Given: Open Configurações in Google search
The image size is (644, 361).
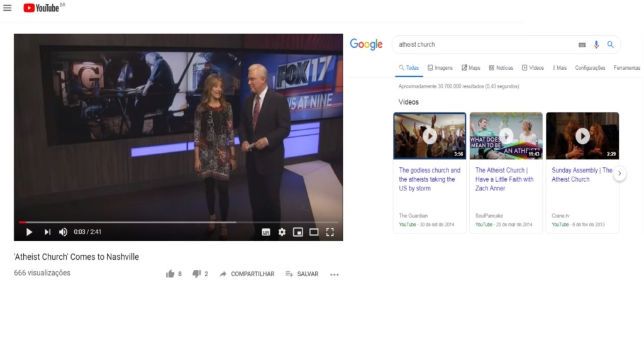Looking at the screenshot, I should click(590, 68).
